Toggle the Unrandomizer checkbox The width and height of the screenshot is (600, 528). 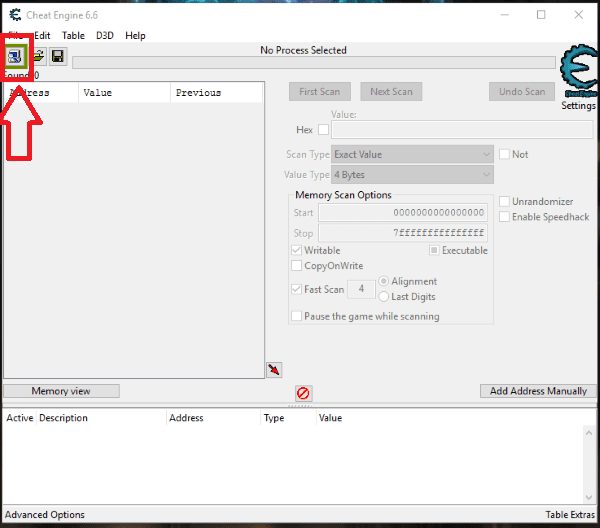click(504, 201)
